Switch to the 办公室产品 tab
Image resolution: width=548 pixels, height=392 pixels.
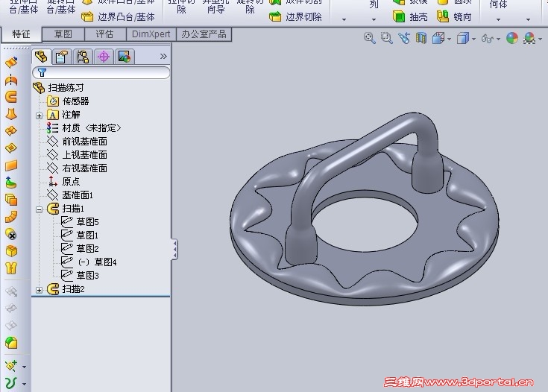tap(204, 34)
